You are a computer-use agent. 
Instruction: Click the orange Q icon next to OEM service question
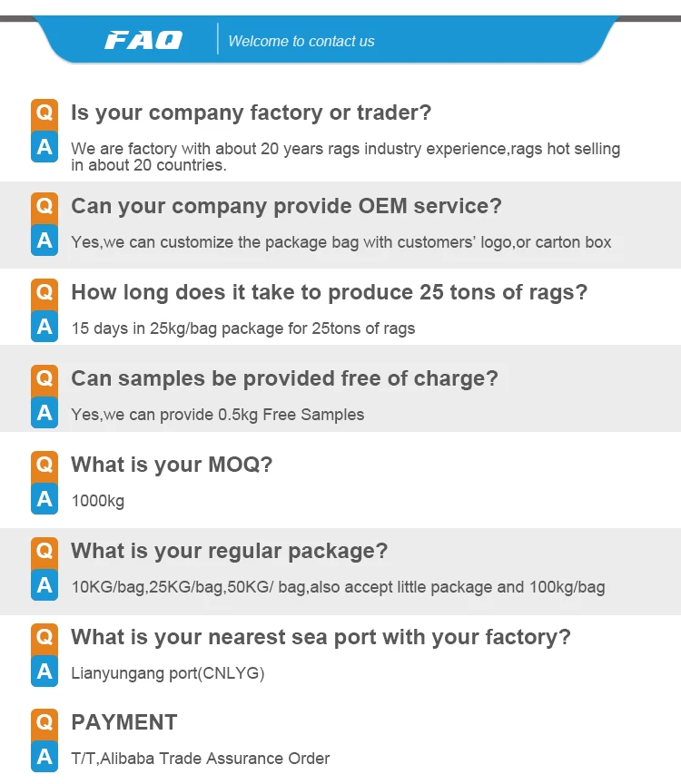(x=44, y=206)
